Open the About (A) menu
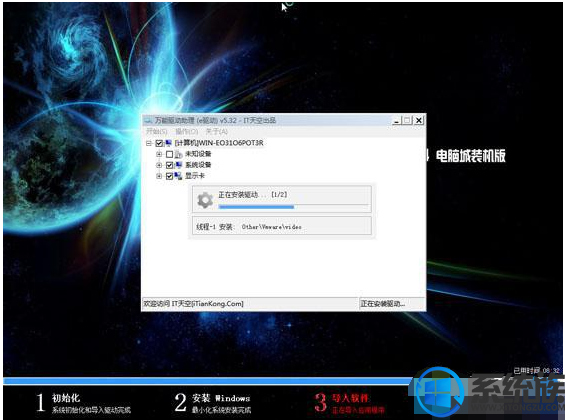Image resolution: width=565 pixels, height=420 pixels. click(217, 131)
